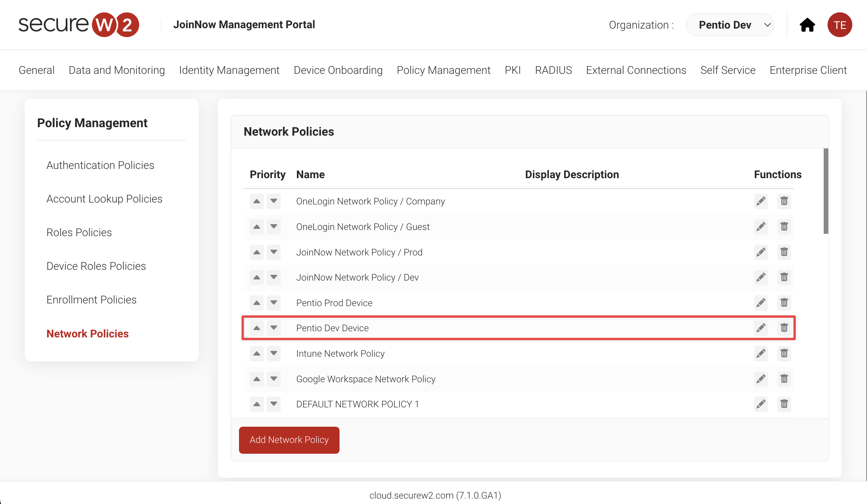Lower Google Workspace policy priority
Image resolution: width=867 pixels, height=504 pixels.
(x=274, y=379)
